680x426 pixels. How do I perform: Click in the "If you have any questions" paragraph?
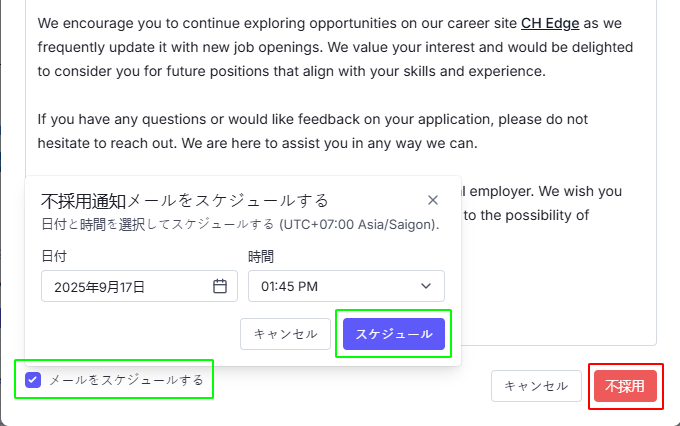coord(300,130)
